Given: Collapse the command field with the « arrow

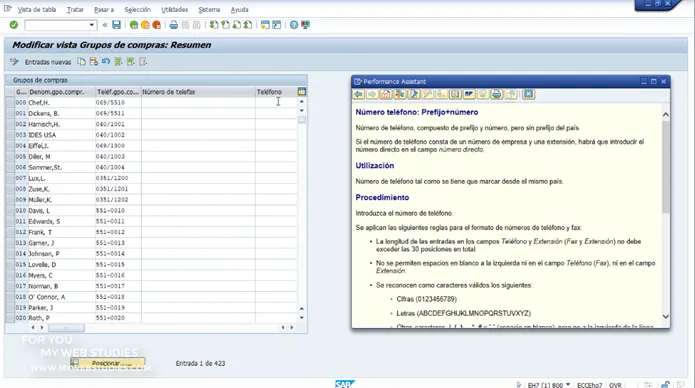Looking at the screenshot, I should [x=105, y=25].
